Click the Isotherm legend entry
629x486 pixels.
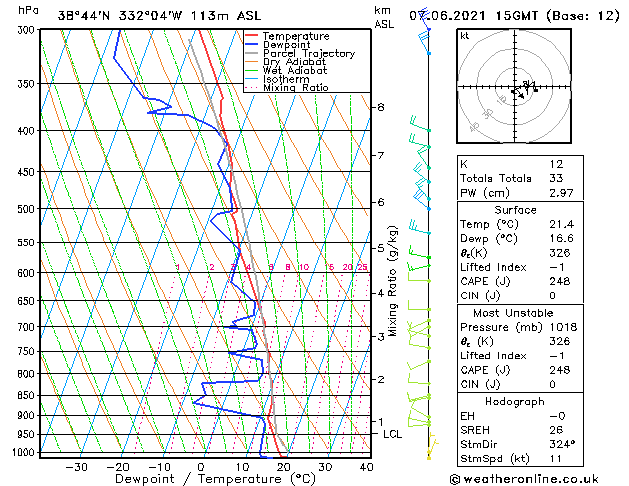[x=277, y=79]
